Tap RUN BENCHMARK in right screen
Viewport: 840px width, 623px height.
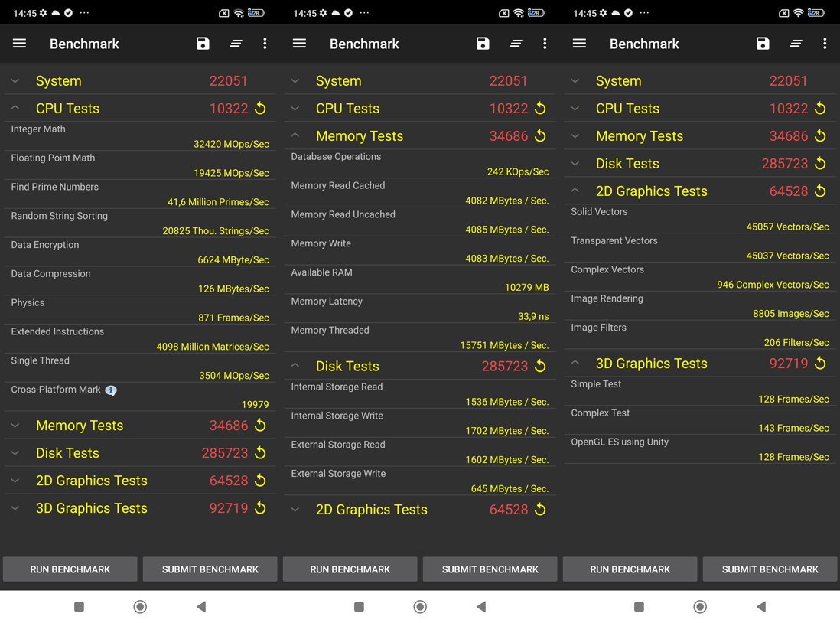coord(630,569)
